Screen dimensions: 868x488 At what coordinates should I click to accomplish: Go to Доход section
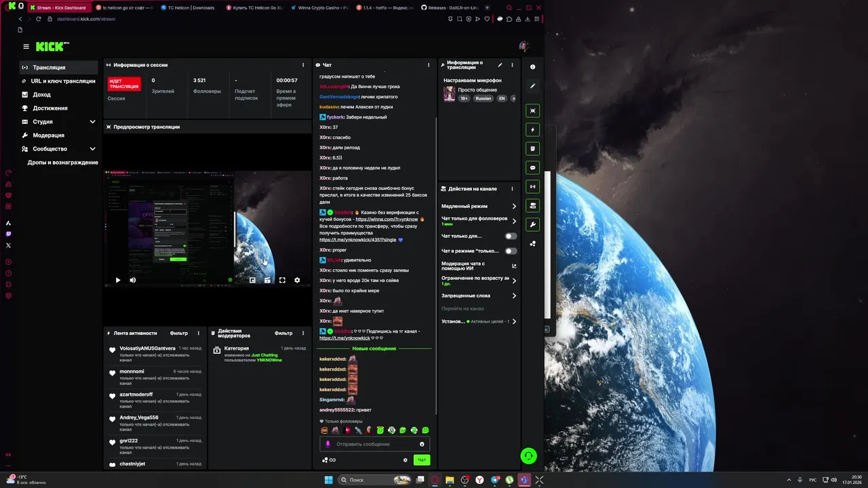(x=59, y=94)
